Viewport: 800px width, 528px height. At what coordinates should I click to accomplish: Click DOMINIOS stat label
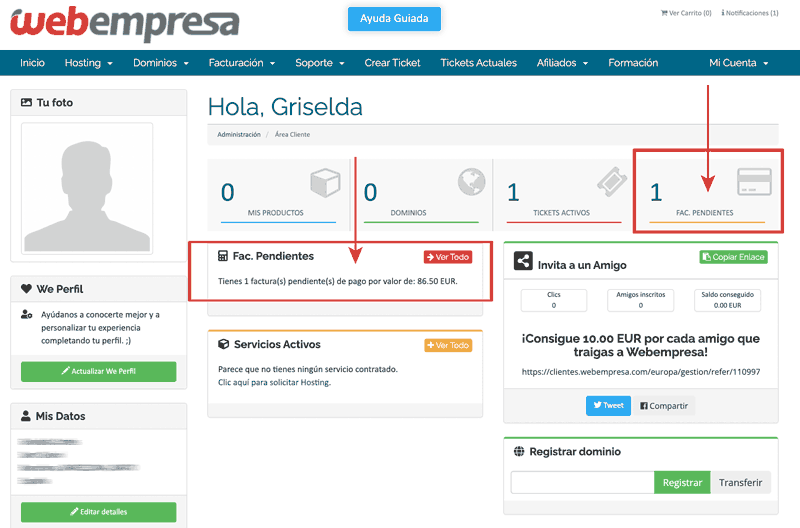click(408, 213)
